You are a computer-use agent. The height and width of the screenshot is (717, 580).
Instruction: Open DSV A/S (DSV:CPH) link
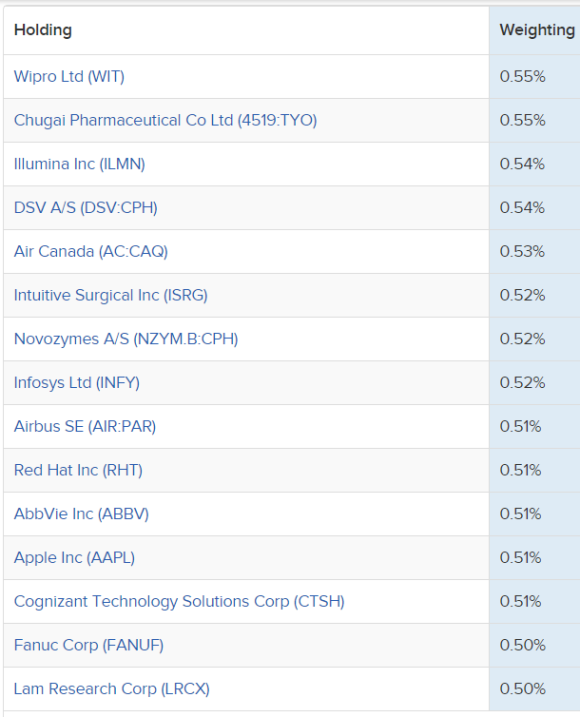[x=86, y=208]
